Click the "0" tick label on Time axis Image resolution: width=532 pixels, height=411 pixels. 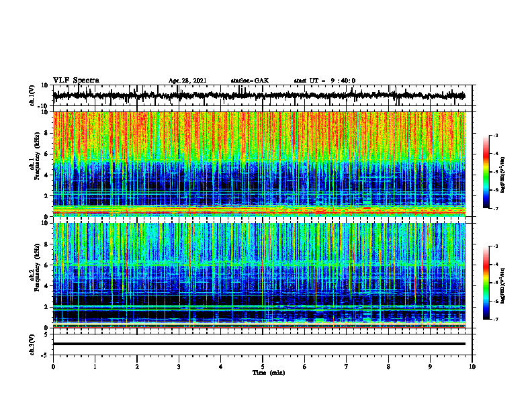point(53,367)
